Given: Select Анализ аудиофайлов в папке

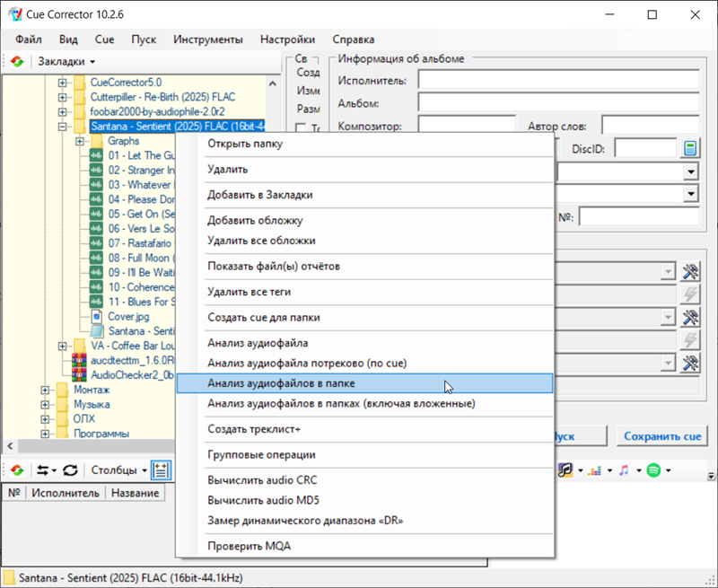Looking at the screenshot, I should pos(365,383).
